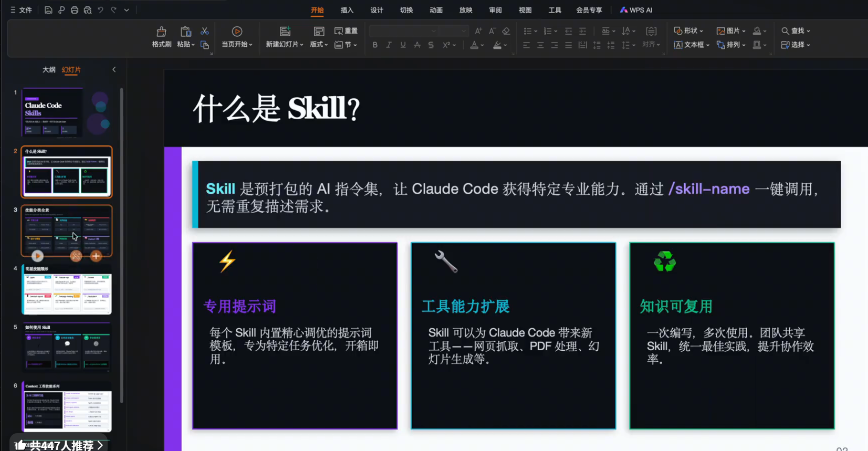Image resolution: width=868 pixels, height=451 pixels.
Task: Open the 版式 layout dropdown
Action: click(319, 45)
